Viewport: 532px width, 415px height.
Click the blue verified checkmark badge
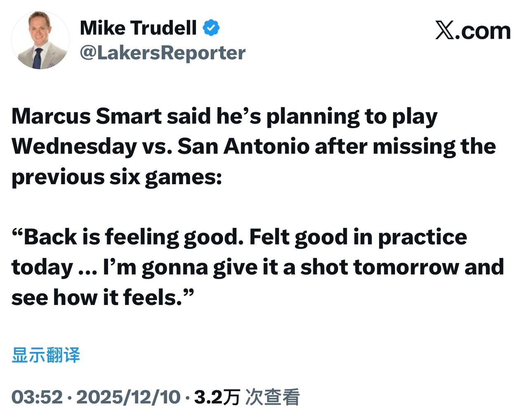coord(211,28)
